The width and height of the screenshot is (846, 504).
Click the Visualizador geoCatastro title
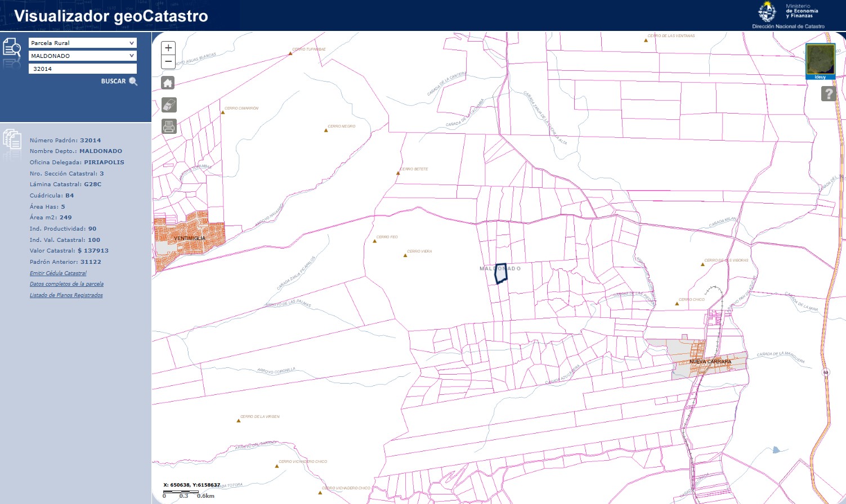click(x=111, y=16)
